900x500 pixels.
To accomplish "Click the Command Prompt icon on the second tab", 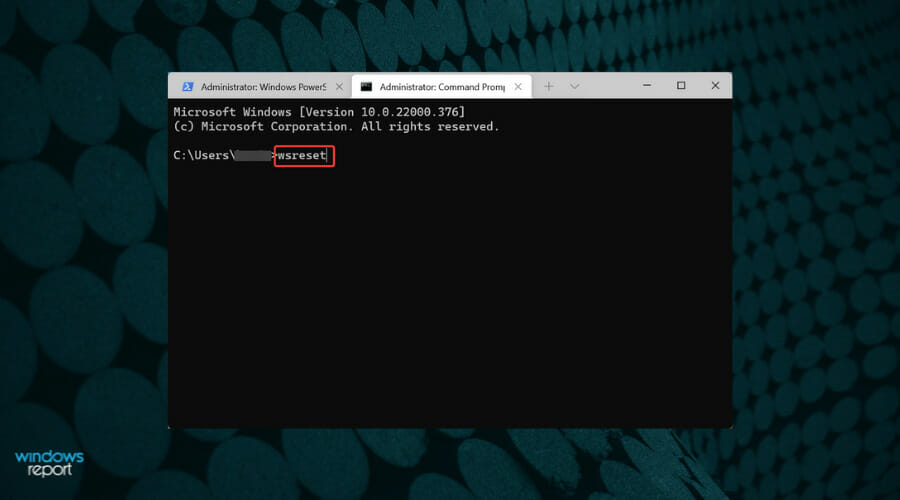I will coord(366,87).
